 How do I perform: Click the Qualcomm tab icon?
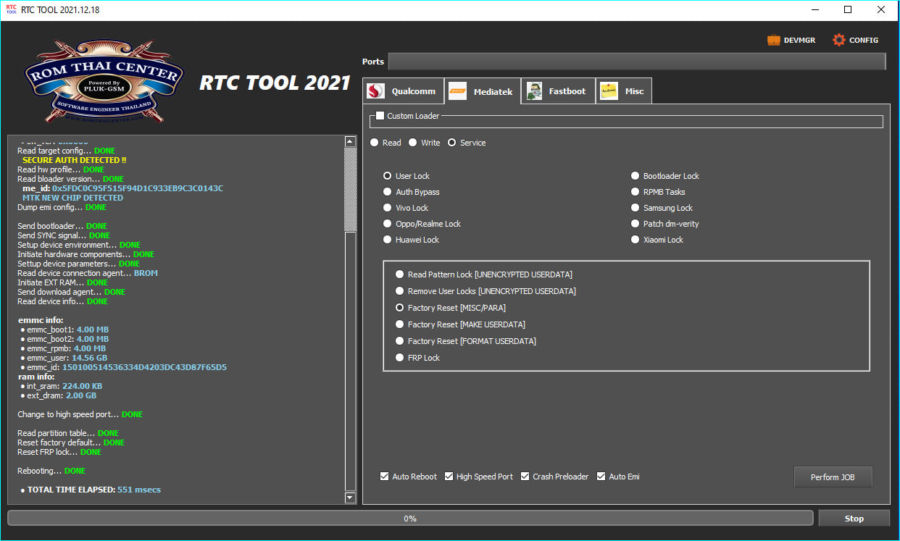point(375,91)
